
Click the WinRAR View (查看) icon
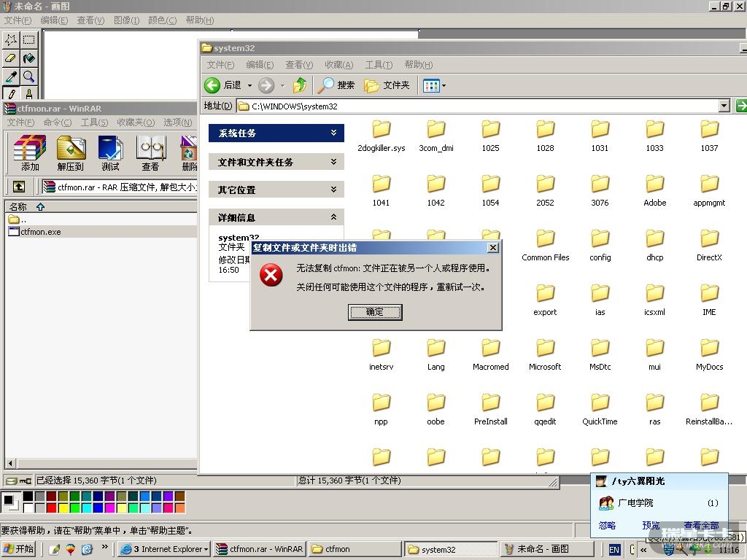150,152
